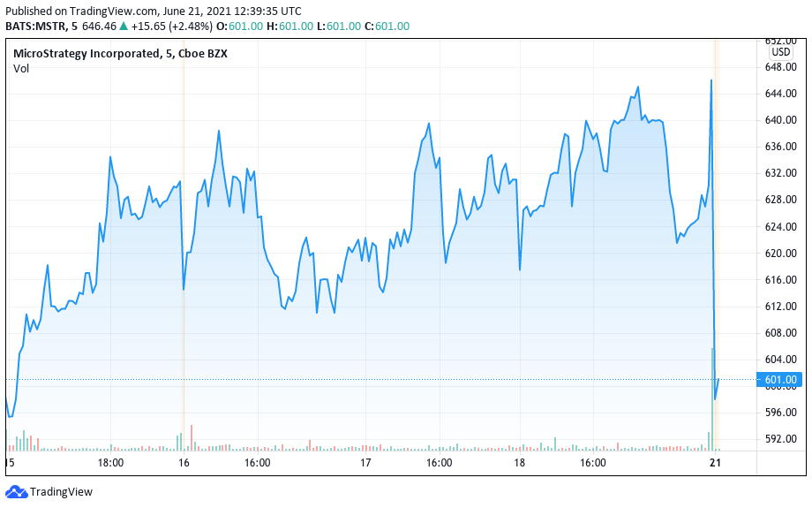812x508 pixels.
Task: Click the 18:00 time axis label
Action: point(110,463)
